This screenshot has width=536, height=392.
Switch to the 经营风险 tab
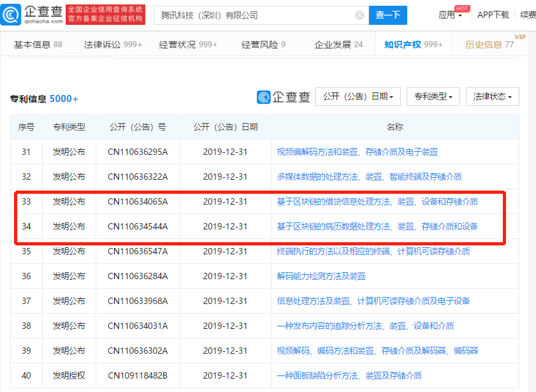(263, 45)
